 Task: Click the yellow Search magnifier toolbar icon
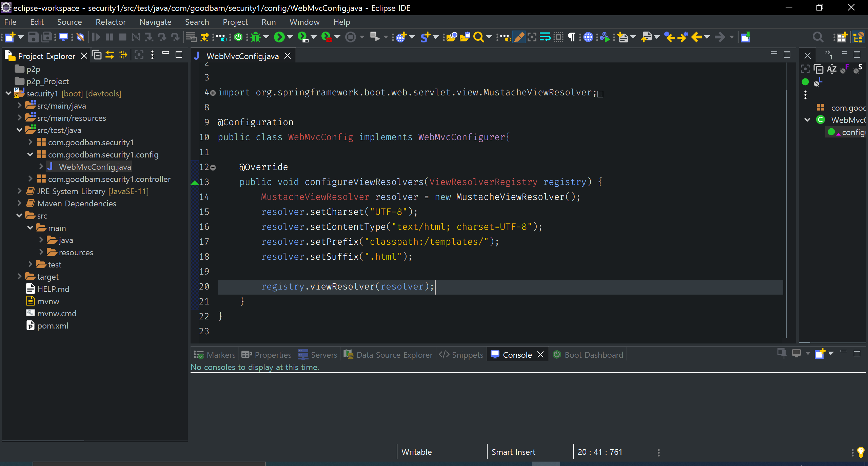[x=478, y=37]
